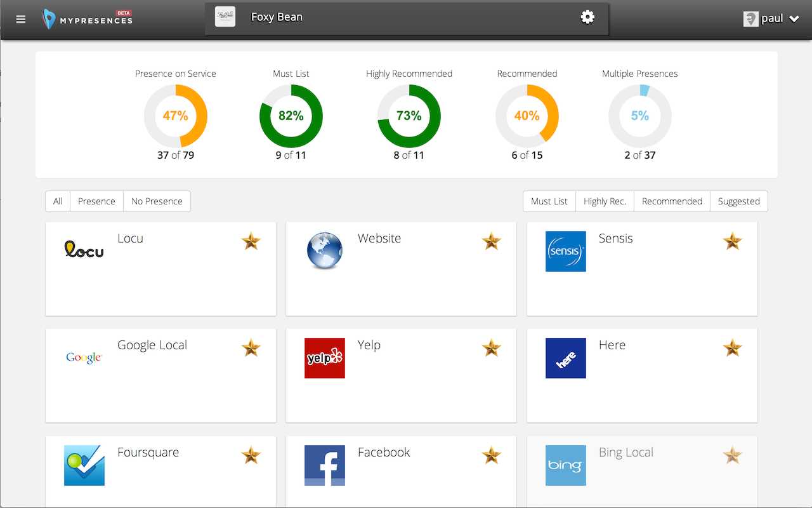
Task: Click the Bing Local logo icon
Action: click(x=566, y=465)
